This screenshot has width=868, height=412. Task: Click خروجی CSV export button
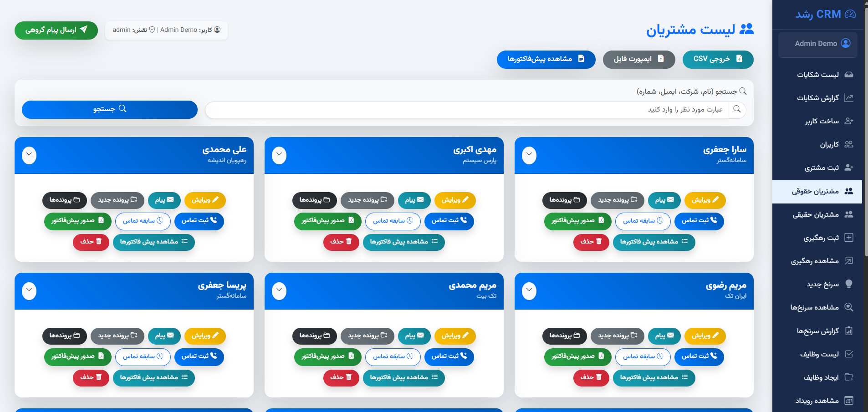pos(718,59)
